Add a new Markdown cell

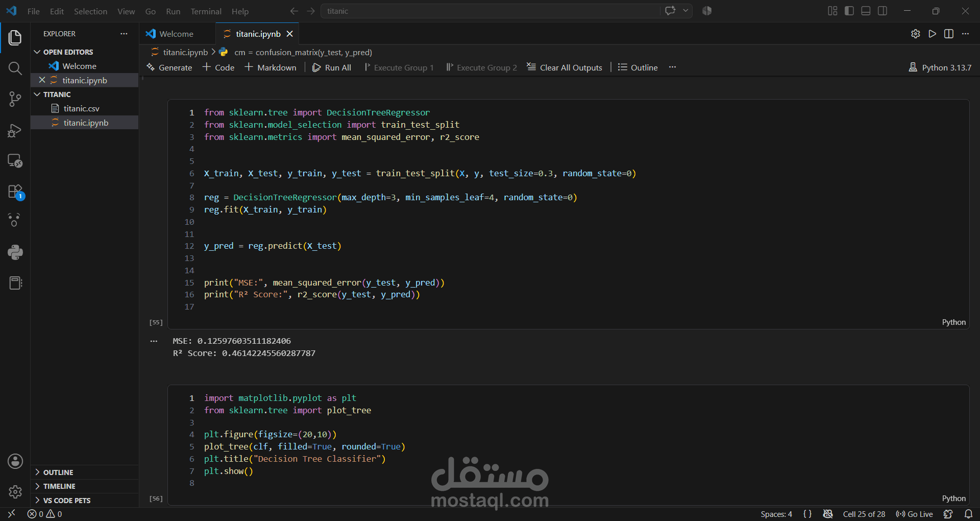(270, 67)
